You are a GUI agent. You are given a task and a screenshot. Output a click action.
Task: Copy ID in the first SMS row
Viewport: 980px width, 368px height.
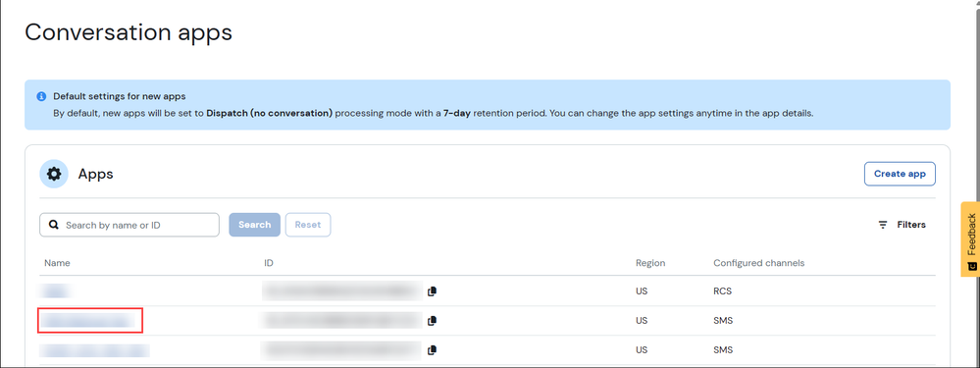[x=432, y=321]
